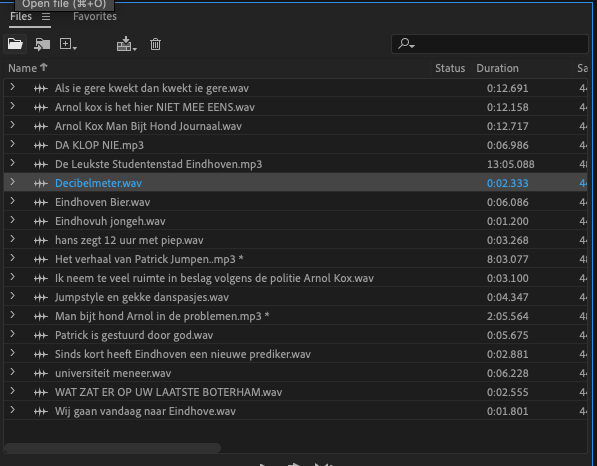Click the Import File icon
The width and height of the screenshot is (597, 466).
[42, 45]
